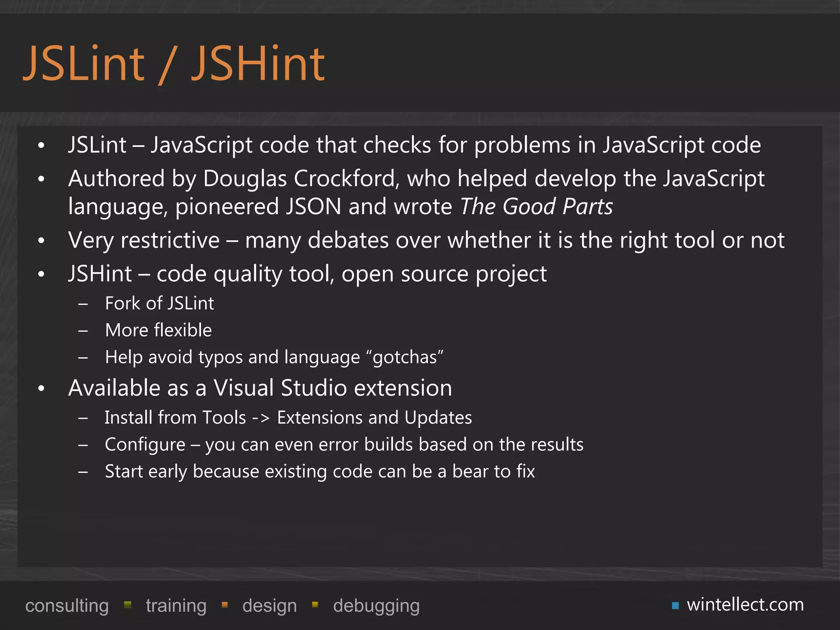840x630 pixels.
Task: Click the 'training' footer word
Action: 176,606
